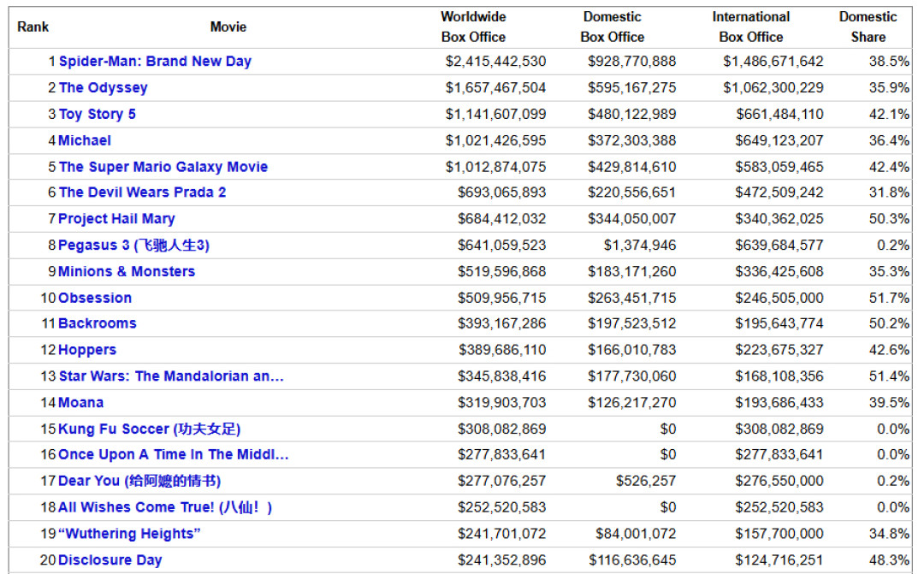924x574 pixels.
Task: Click the Movie column header
Action: click(x=228, y=27)
